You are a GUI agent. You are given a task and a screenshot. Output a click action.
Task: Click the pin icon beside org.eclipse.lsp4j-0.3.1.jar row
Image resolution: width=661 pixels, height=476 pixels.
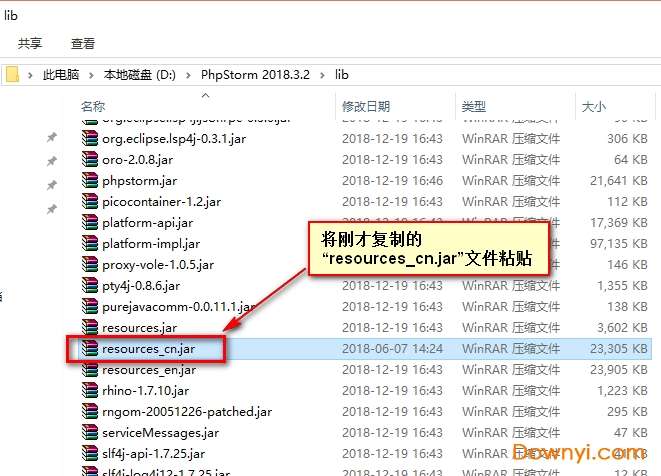[x=52, y=137]
